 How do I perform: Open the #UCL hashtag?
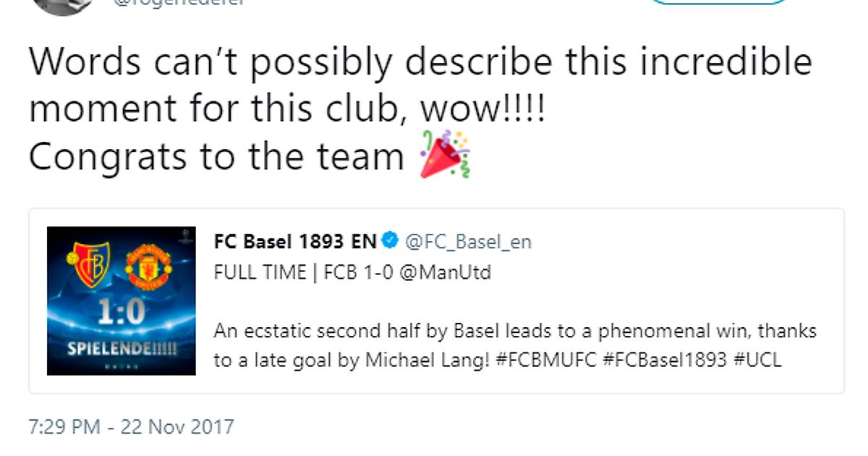click(x=757, y=360)
